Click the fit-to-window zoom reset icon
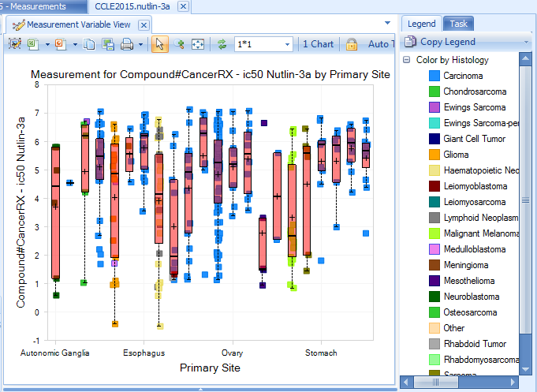 (x=198, y=44)
